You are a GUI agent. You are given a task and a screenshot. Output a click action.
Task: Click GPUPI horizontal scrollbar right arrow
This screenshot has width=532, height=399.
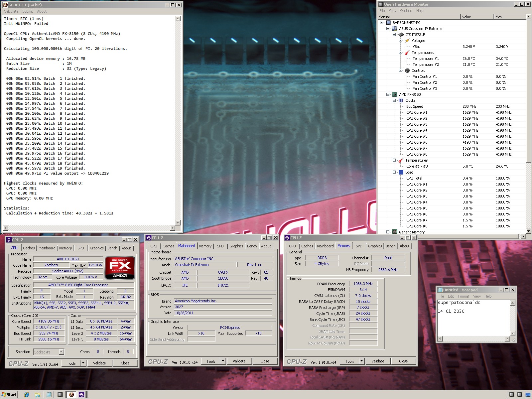coord(172,228)
